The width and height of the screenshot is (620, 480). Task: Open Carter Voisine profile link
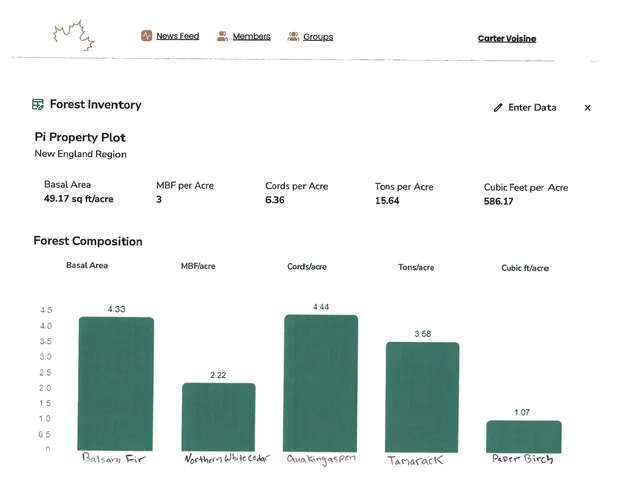click(x=506, y=39)
